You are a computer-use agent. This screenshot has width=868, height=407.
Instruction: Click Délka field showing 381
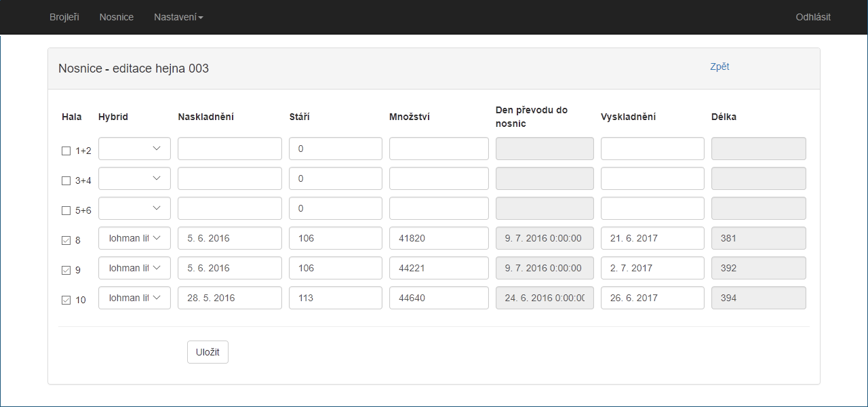point(759,238)
